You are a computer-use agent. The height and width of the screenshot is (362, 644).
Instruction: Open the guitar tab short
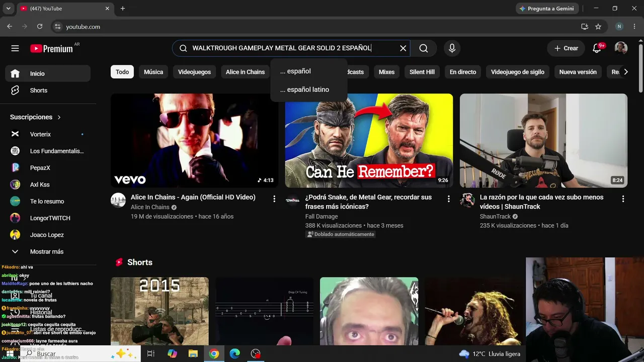click(264, 311)
